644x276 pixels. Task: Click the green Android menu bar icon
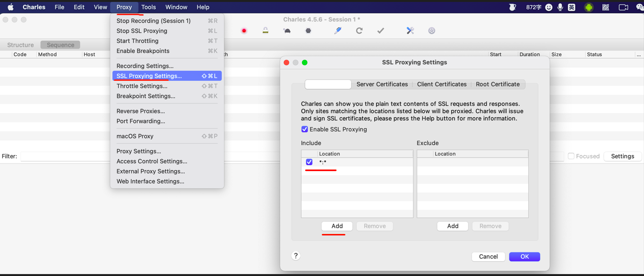pos(589,7)
